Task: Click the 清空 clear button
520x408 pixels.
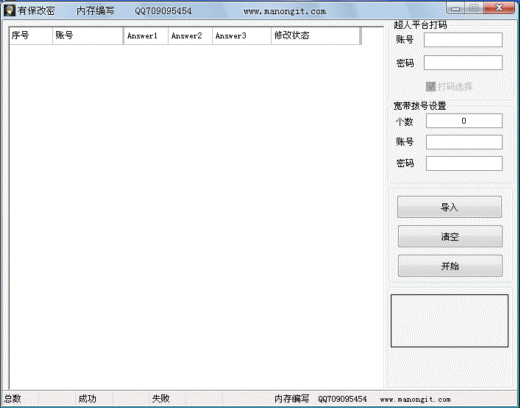Action: click(450, 236)
